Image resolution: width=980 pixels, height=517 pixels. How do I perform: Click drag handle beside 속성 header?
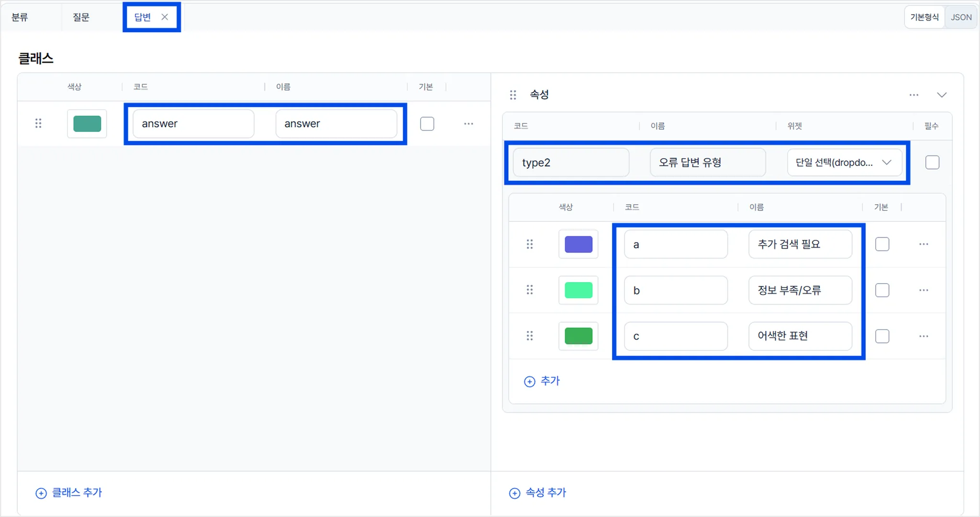pyautogui.click(x=513, y=95)
